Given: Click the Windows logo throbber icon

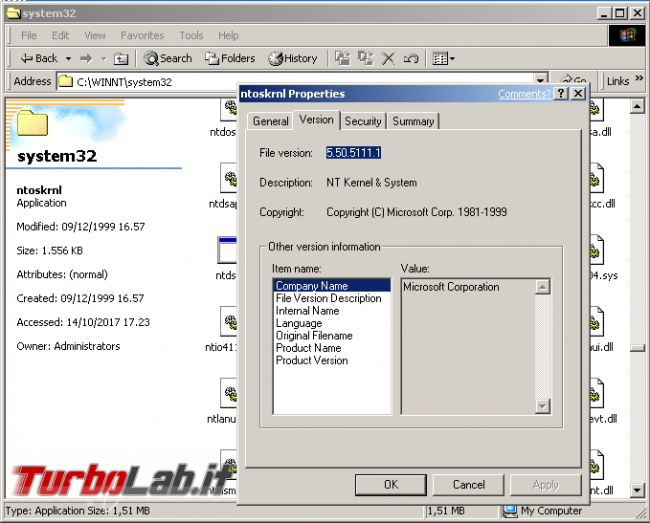Looking at the screenshot, I should pos(627,36).
